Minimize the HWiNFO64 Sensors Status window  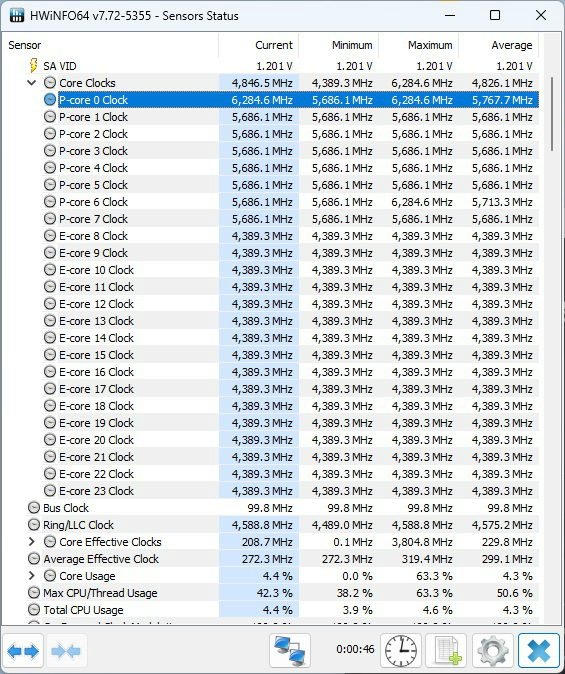(x=450, y=15)
